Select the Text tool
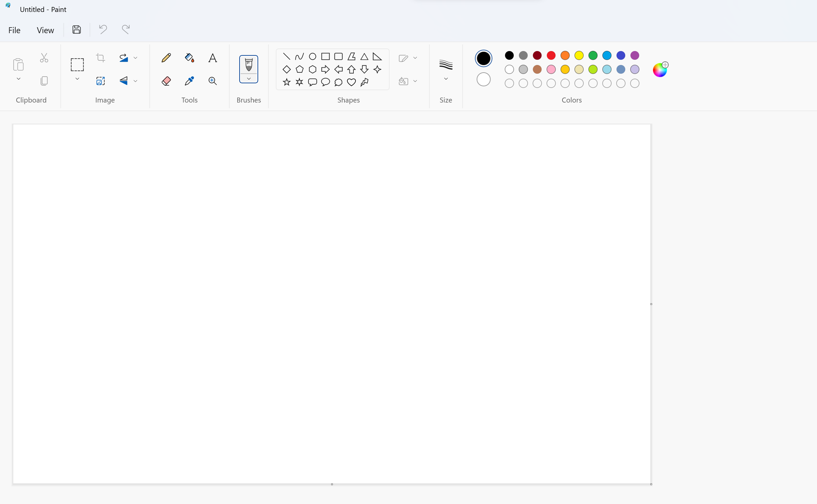The width and height of the screenshot is (817, 504). 212,57
